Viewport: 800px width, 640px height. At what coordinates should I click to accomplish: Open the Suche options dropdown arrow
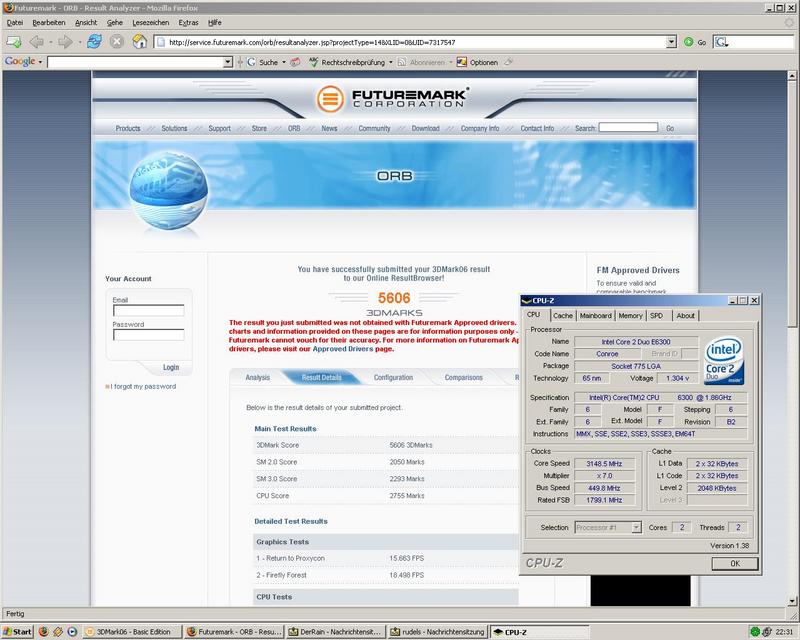[284, 62]
